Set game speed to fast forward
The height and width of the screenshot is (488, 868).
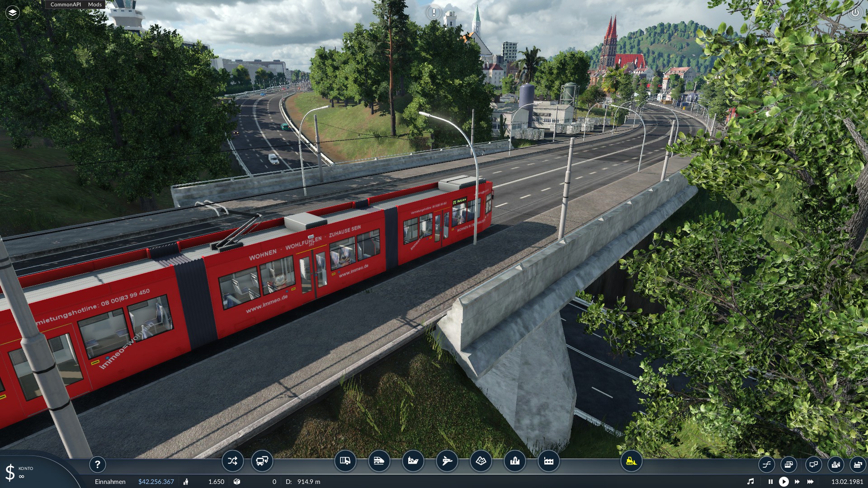[797, 482]
